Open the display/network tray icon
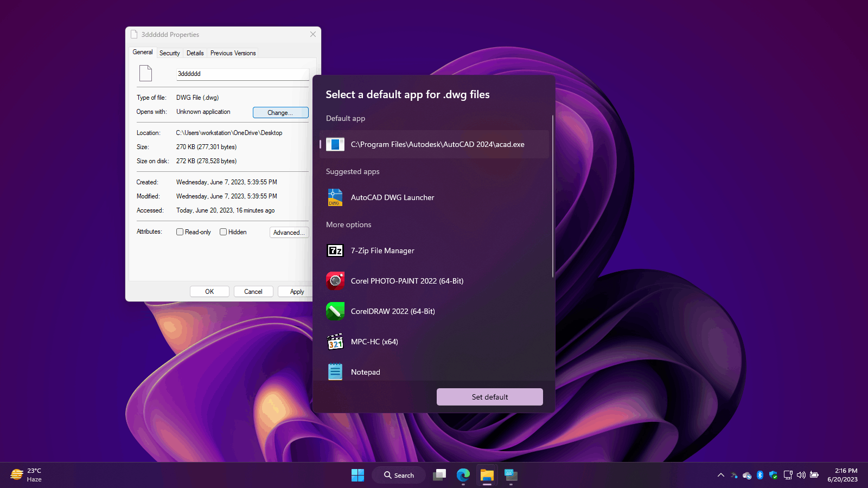 [x=788, y=475]
